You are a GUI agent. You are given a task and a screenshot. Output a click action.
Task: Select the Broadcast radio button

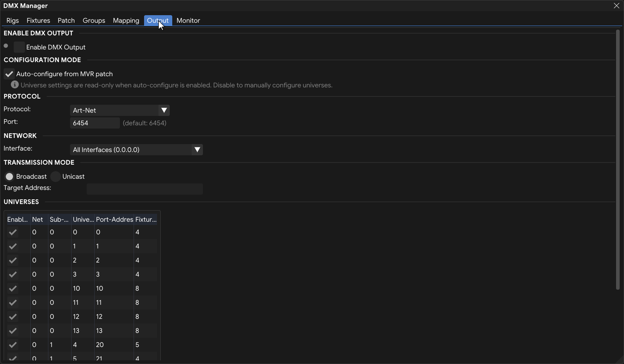pyautogui.click(x=9, y=176)
